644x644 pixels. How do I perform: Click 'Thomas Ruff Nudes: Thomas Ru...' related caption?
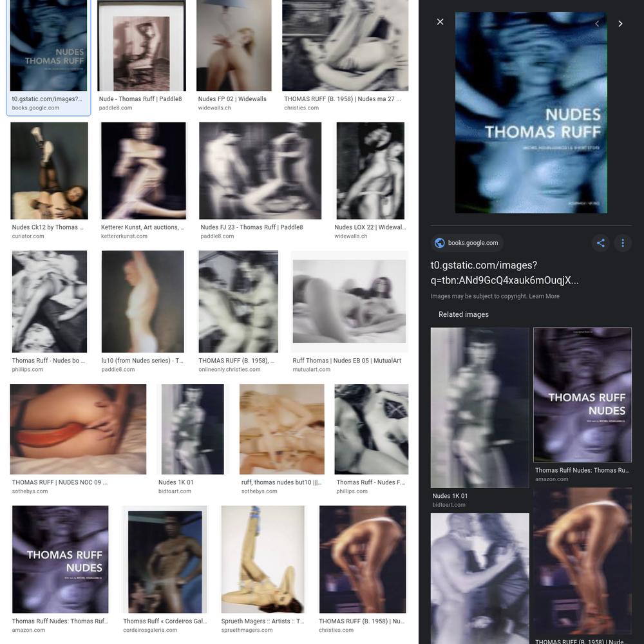coord(582,470)
